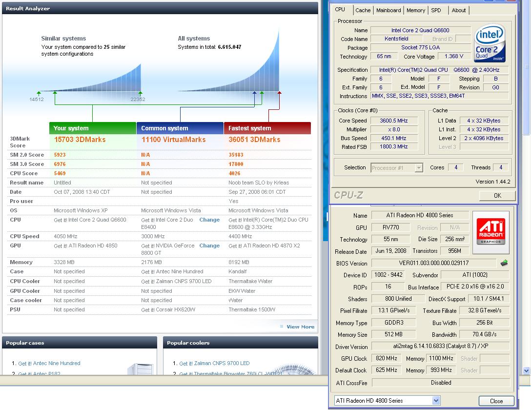Click the Driver Version ati2mtag field
Viewport: 532px width, 410px height.
(x=441, y=346)
